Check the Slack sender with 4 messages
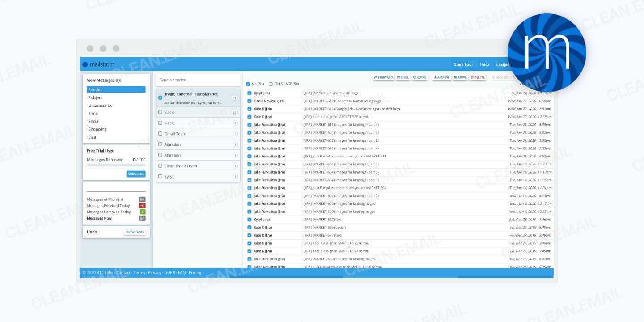The height and width of the screenshot is (322, 644). [x=161, y=123]
